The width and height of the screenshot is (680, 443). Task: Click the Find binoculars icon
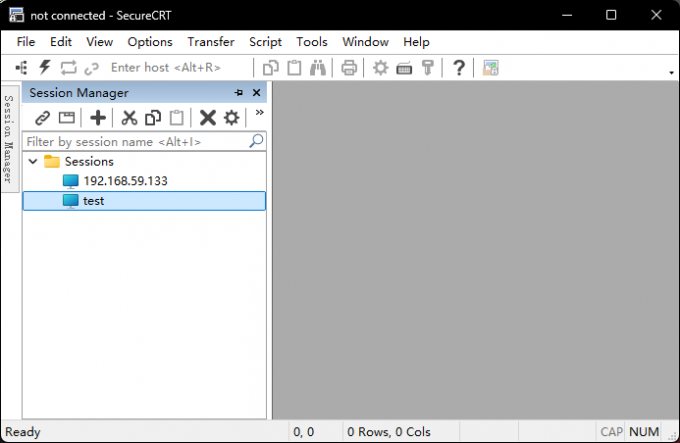(x=318, y=68)
